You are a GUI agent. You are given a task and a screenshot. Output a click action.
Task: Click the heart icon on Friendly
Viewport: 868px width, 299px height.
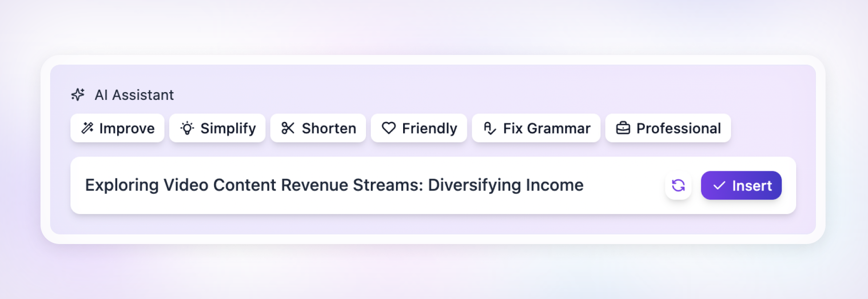(x=389, y=128)
